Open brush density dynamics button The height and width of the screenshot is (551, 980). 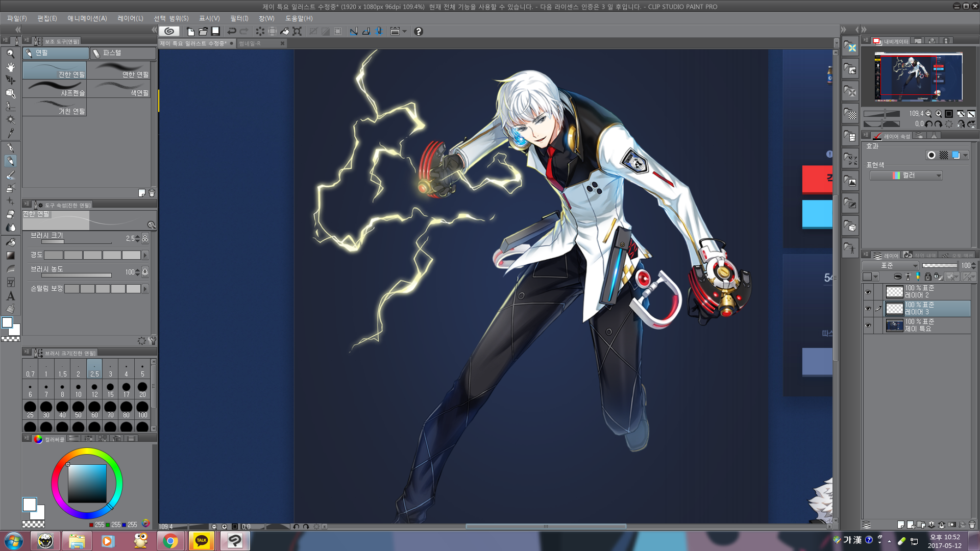pyautogui.click(x=145, y=272)
